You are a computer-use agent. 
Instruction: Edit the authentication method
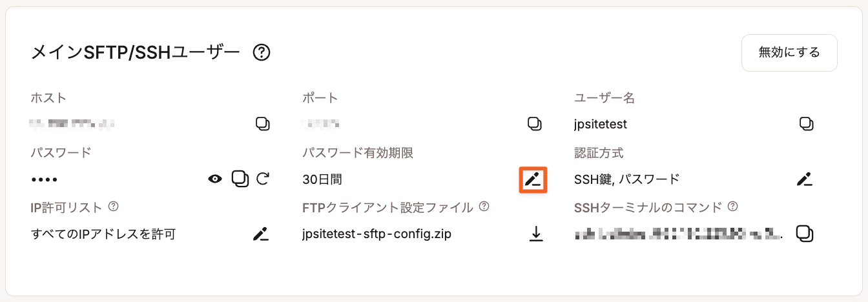point(804,179)
